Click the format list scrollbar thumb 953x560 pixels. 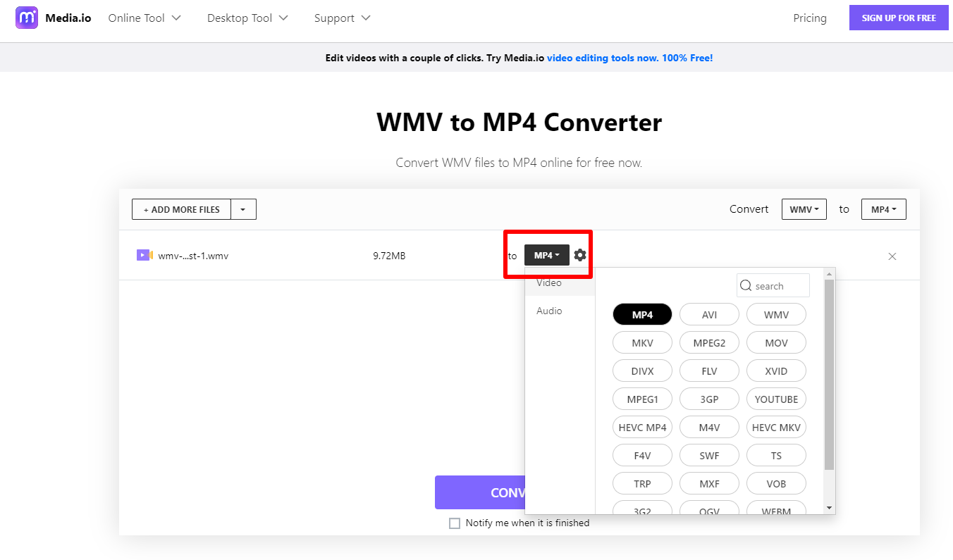tap(829, 375)
